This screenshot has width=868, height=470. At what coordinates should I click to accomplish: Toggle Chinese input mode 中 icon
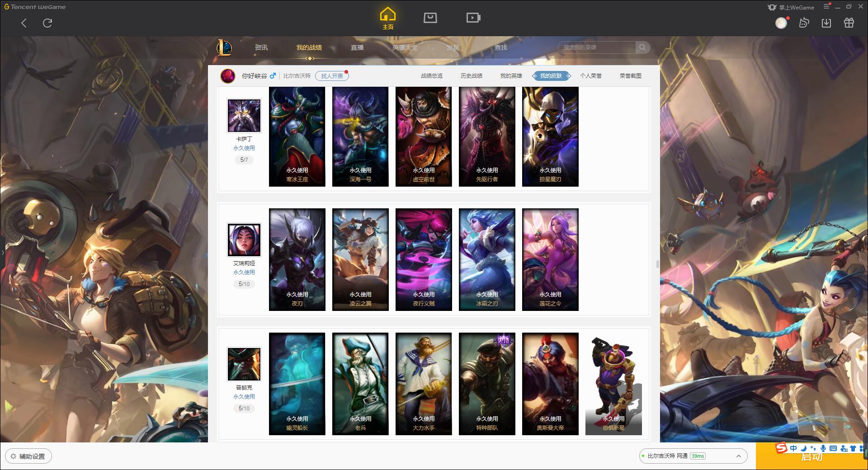(x=793, y=448)
